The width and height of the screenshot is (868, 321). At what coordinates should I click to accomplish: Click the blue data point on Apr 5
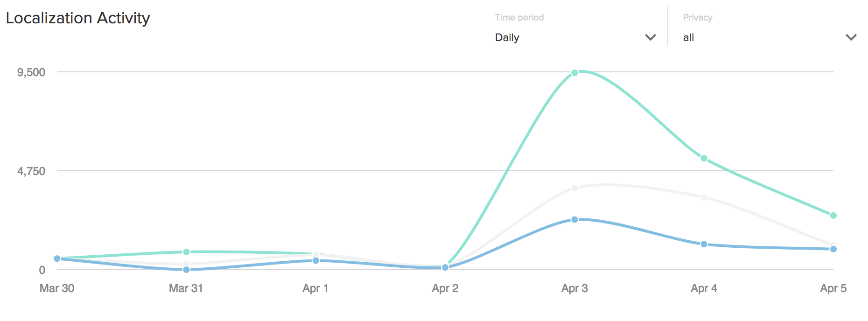pyautogui.click(x=833, y=249)
